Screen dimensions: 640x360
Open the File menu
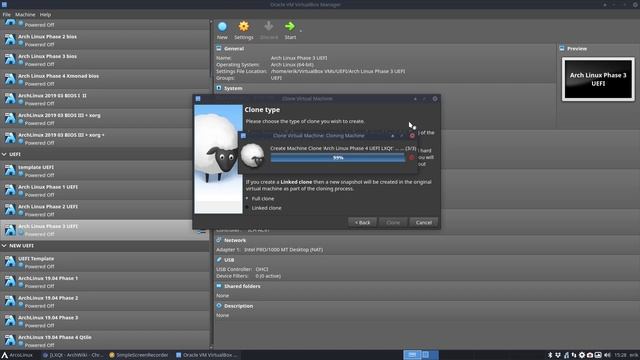click(x=7, y=14)
